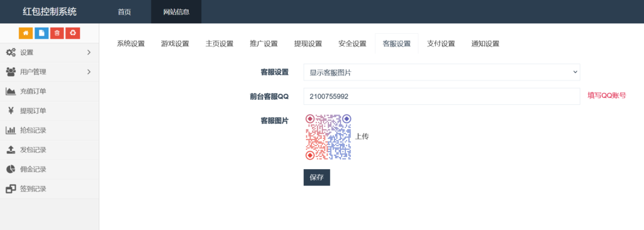Screen dimensions: 644x230
Task: Click the 上传 link next to QR code
Action: (x=362, y=136)
